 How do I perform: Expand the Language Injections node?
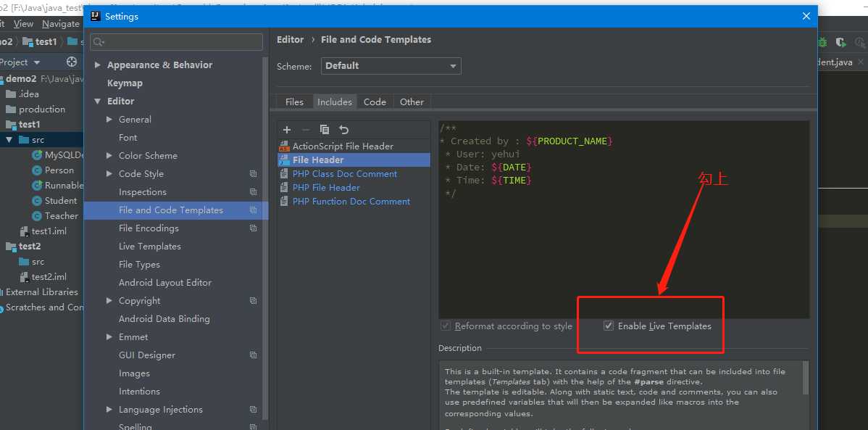109,410
